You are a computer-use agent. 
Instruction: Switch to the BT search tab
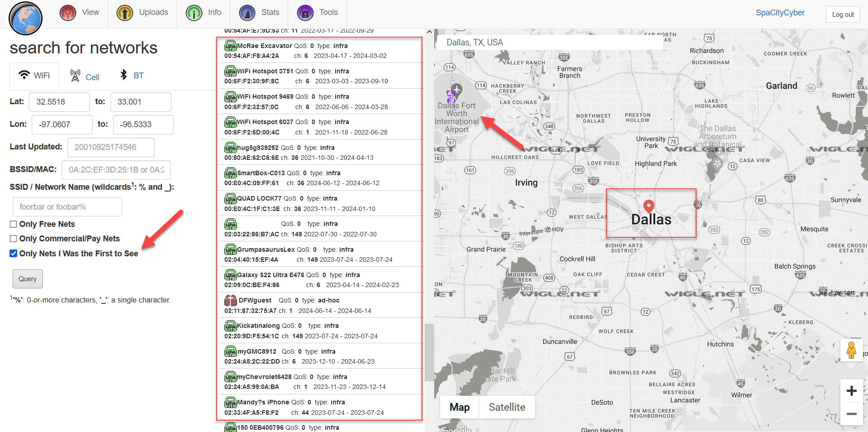point(132,76)
